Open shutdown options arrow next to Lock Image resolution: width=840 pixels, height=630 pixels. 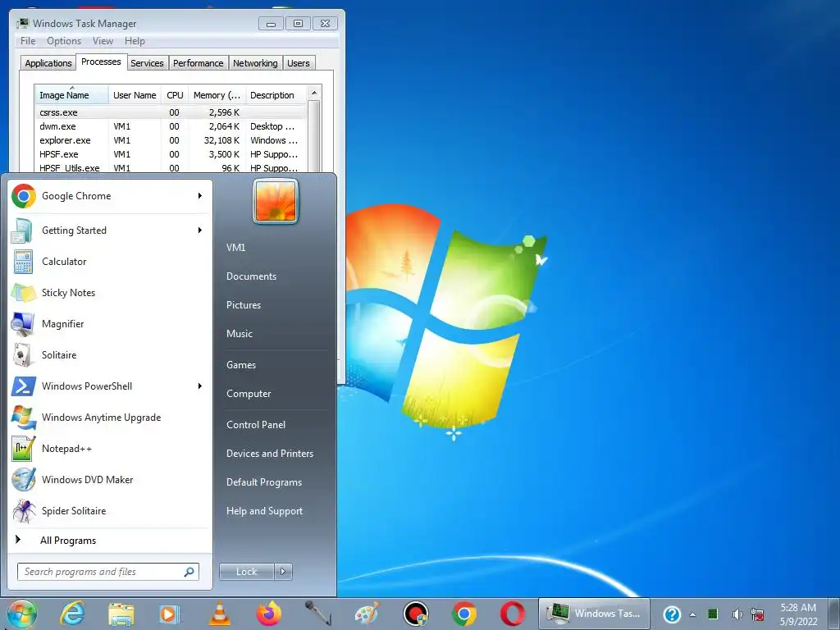[283, 572]
